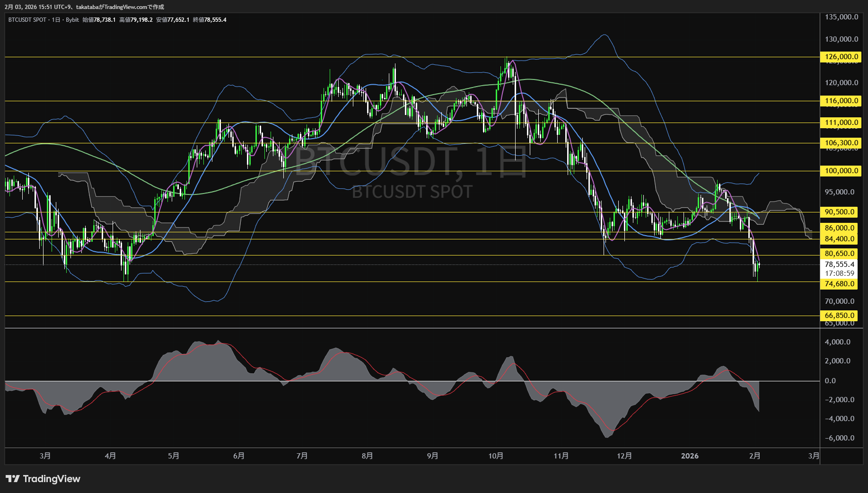Click the 106,300.0 price level label
The image size is (868, 493).
pyautogui.click(x=840, y=143)
